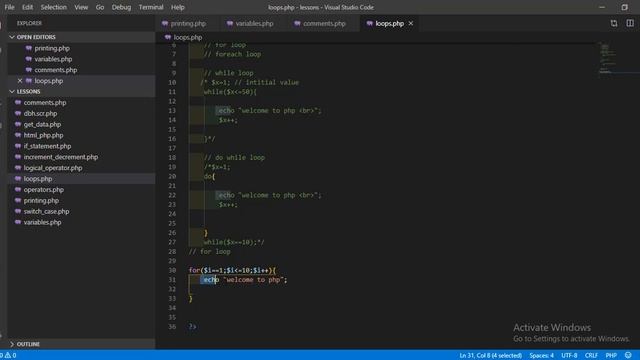The image size is (640, 360).
Task: Open the Terminal menu
Action: (151, 7)
